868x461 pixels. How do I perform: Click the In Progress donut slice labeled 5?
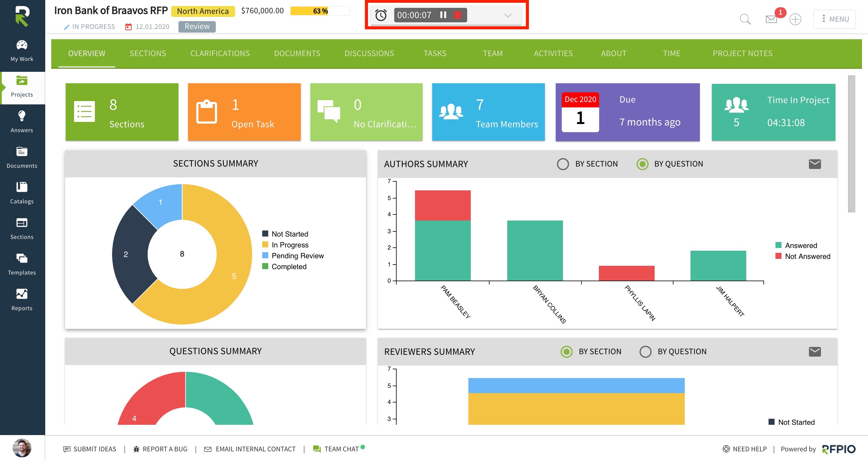(x=234, y=276)
